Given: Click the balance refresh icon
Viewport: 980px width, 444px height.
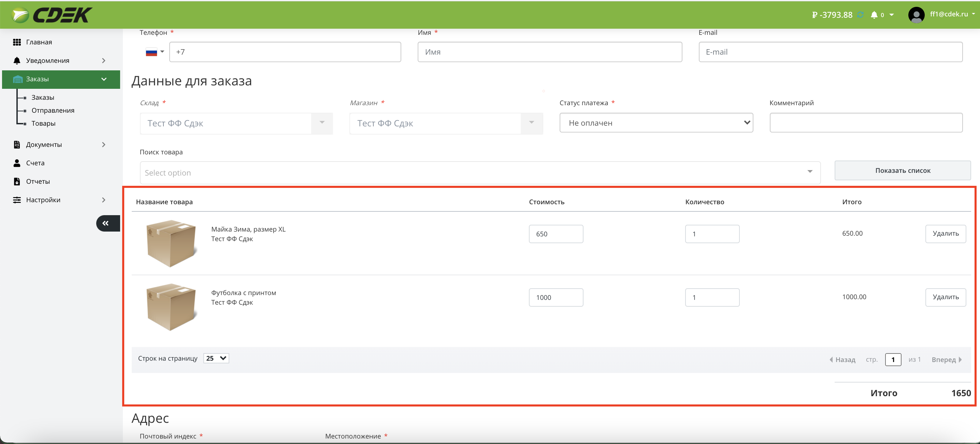Looking at the screenshot, I should [860, 15].
